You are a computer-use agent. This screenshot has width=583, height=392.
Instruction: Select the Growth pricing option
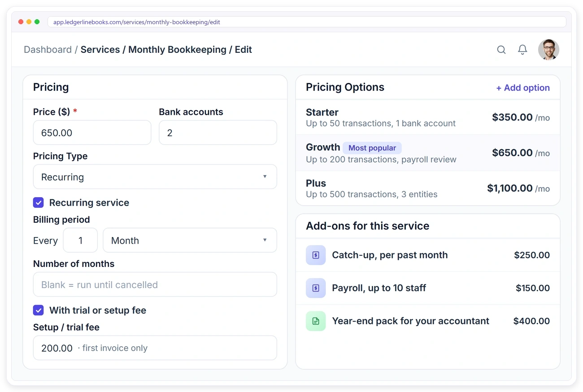(x=428, y=153)
